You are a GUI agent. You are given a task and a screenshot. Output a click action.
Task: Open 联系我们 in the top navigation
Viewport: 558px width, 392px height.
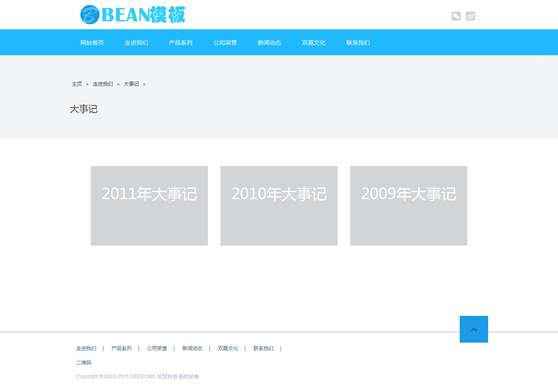coord(358,43)
